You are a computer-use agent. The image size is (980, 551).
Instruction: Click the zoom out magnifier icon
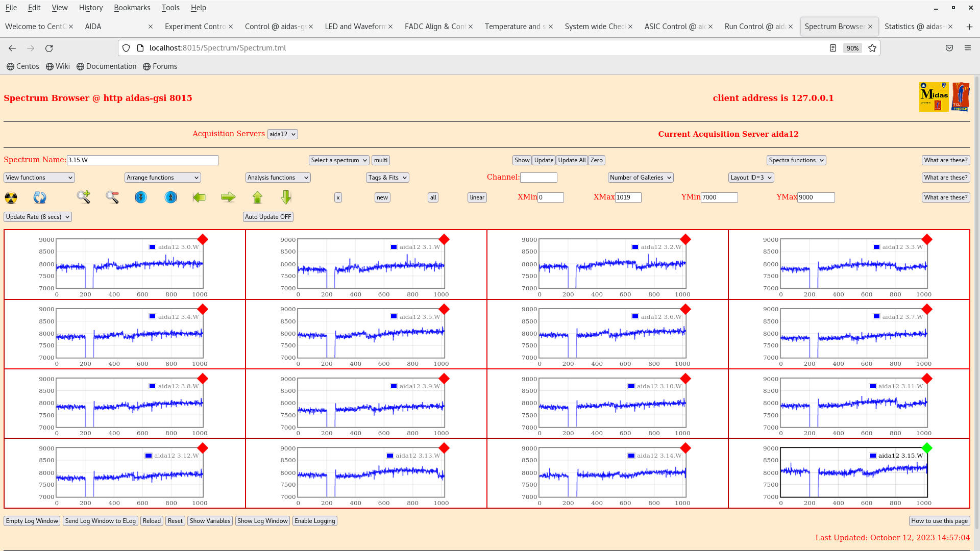112,197
